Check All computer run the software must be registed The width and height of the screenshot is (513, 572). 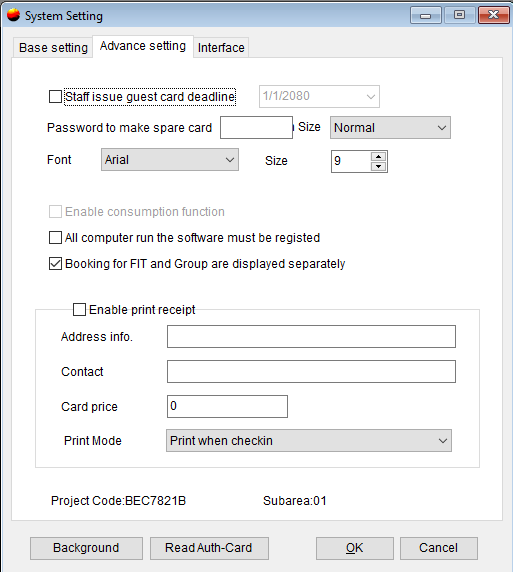(x=55, y=237)
